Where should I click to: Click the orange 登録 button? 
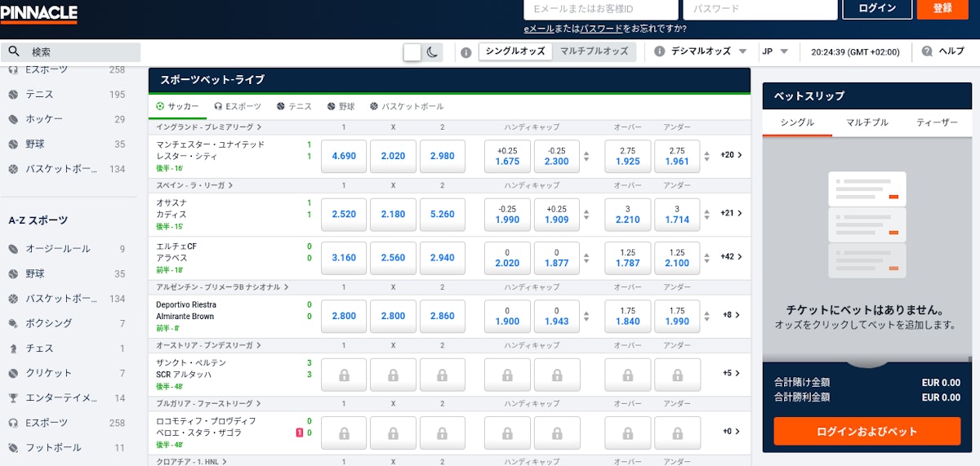942,9
